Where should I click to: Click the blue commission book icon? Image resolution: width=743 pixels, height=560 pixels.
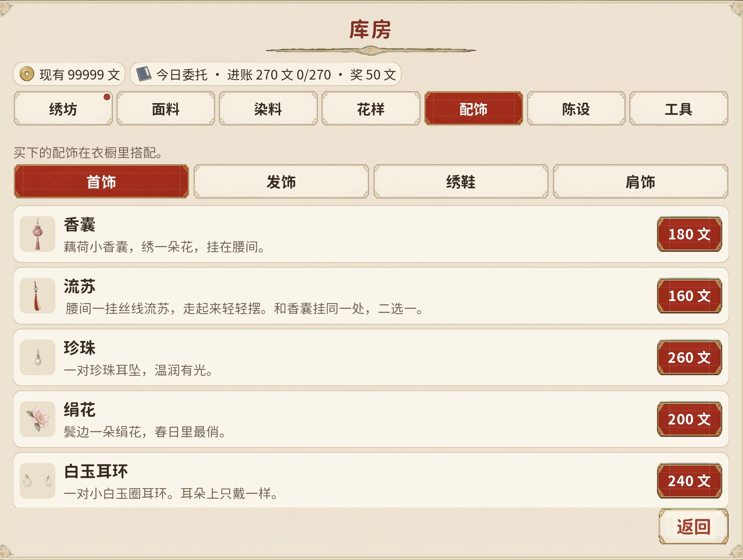[x=143, y=74]
